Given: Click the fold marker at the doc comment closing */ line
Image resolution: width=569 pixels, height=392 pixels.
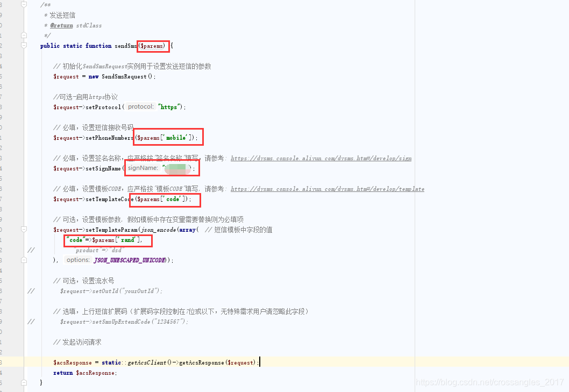Looking at the screenshot, I should point(24,35).
